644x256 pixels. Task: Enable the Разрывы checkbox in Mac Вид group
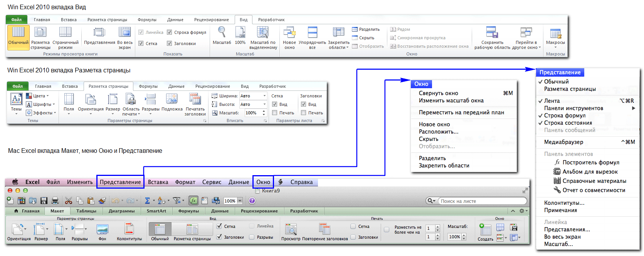(252, 237)
